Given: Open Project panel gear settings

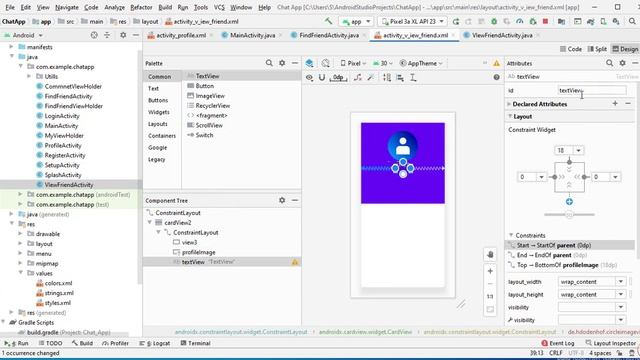Looking at the screenshot, I should pyautogui.click(x=123, y=36).
